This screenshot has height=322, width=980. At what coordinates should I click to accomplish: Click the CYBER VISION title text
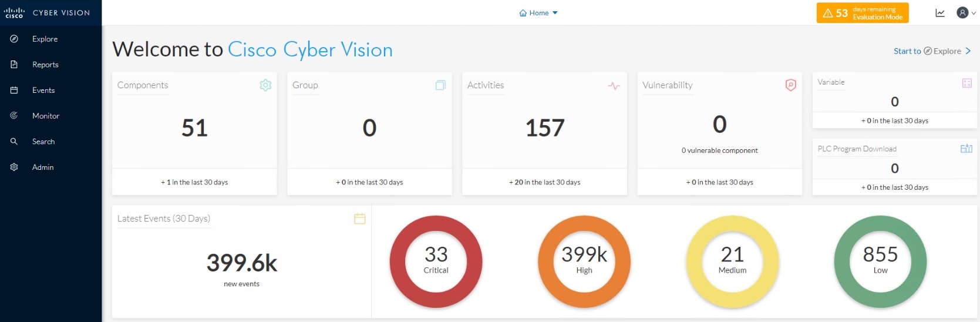61,13
